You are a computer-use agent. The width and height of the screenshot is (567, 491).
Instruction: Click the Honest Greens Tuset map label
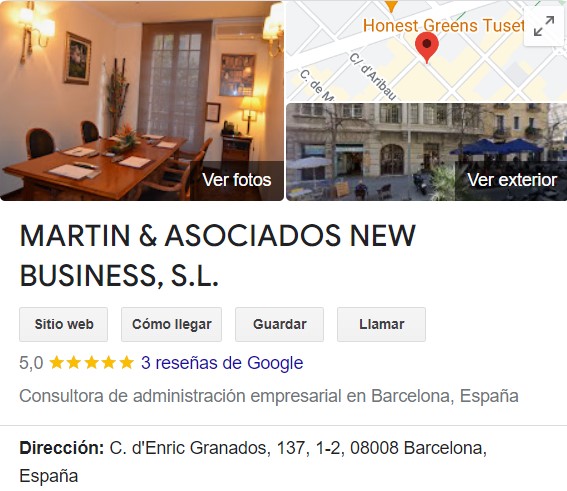click(x=443, y=26)
